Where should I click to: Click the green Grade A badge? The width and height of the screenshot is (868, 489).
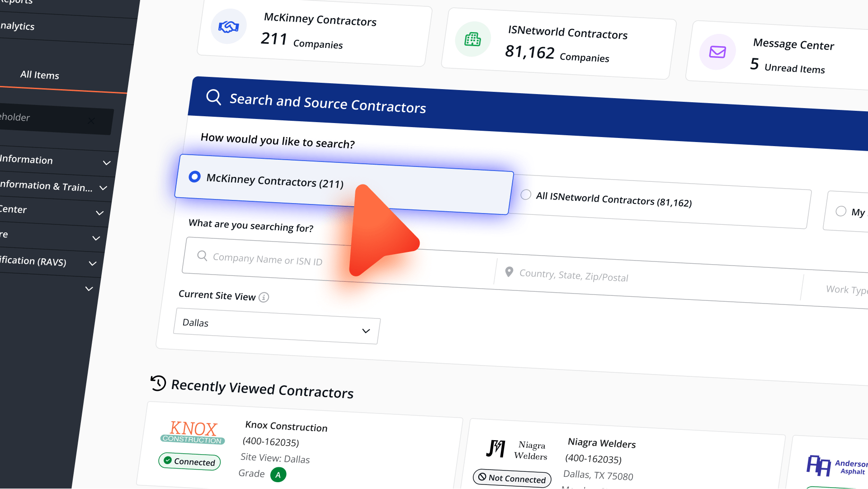tap(278, 475)
